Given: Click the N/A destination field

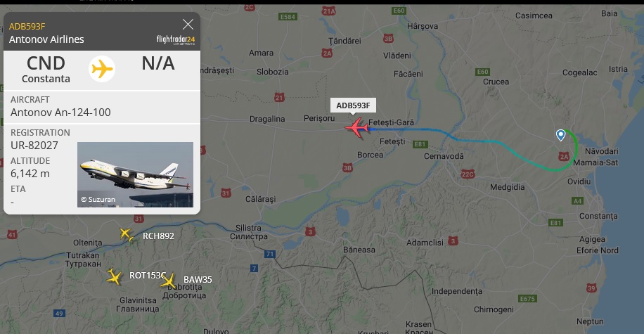Looking at the screenshot, I should (158, 63).
